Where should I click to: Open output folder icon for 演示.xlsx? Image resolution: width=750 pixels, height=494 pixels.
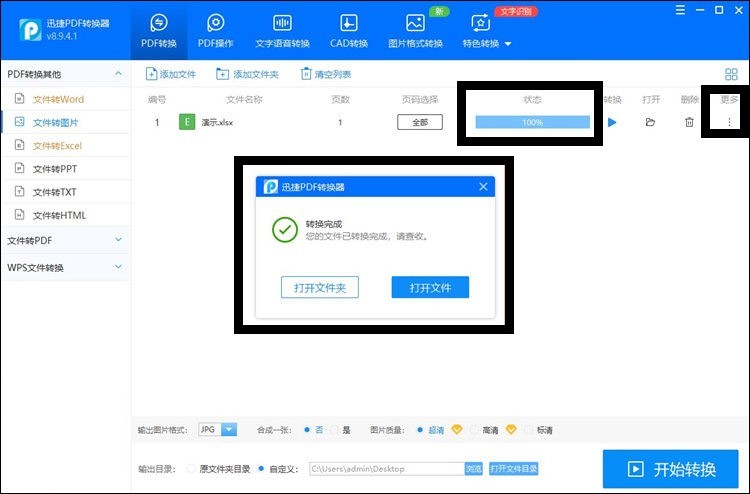pos(650,122)
